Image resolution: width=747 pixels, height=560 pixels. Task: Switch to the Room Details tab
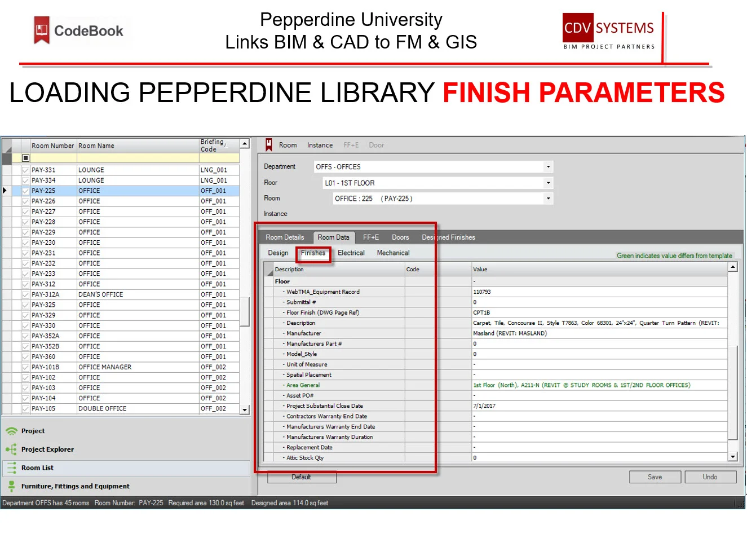(285, 237)
